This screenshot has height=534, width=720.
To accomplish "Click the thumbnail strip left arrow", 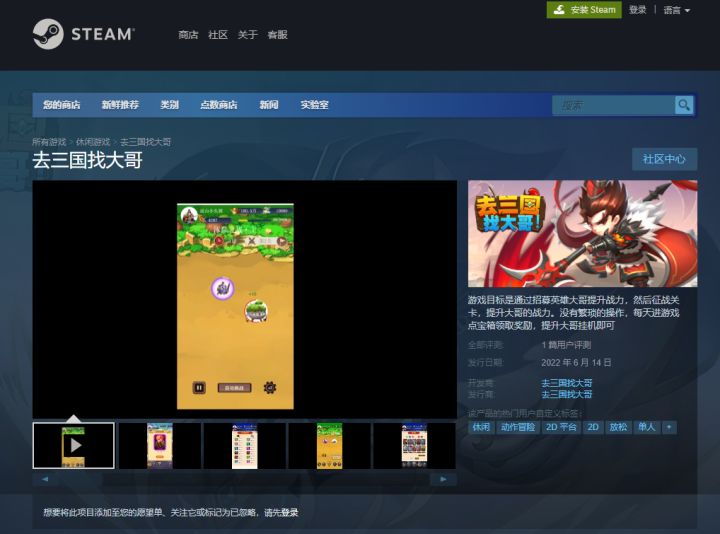I will tap(45, 479).
